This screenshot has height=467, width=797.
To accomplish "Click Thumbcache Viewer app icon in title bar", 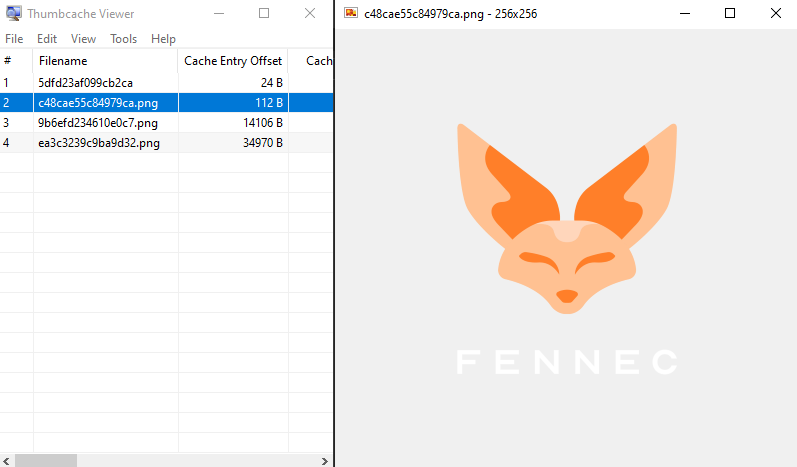I will click(x=14, y=13).
